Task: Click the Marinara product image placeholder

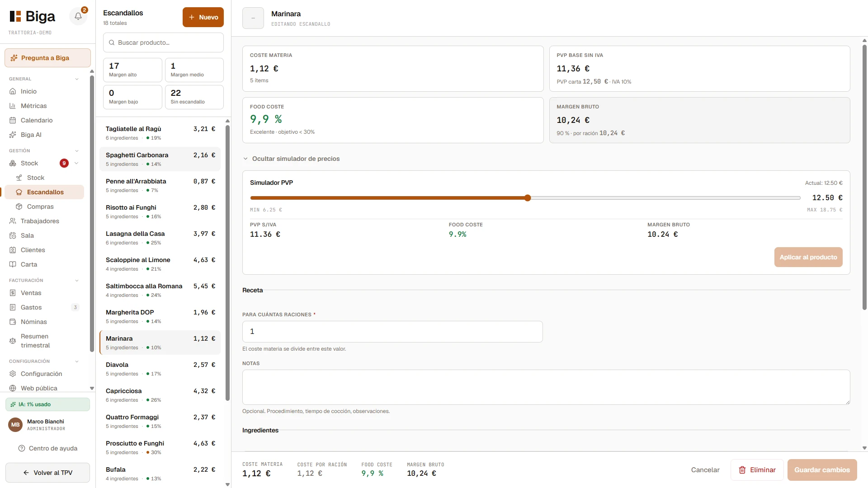Action: 253,18
